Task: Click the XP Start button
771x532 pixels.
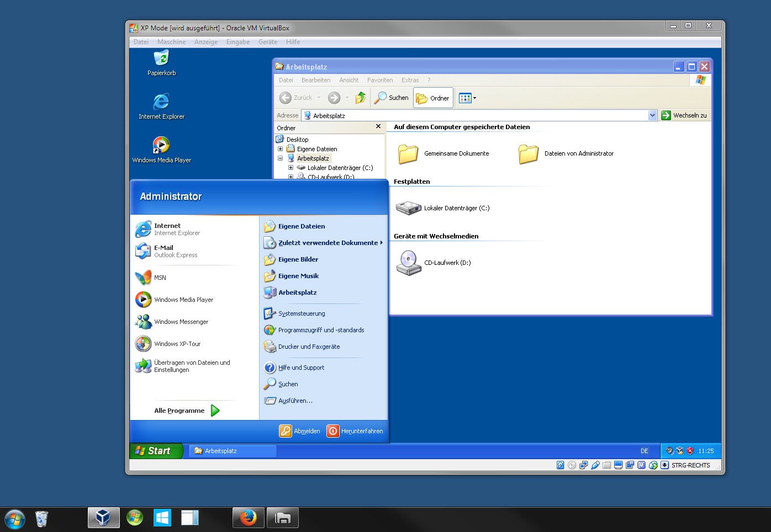Action: coord(156,451)
